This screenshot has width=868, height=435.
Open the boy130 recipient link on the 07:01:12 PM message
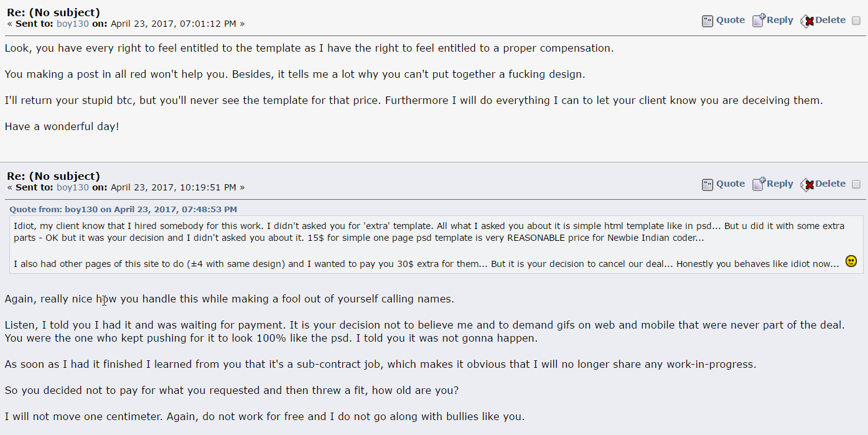(73, 24)
